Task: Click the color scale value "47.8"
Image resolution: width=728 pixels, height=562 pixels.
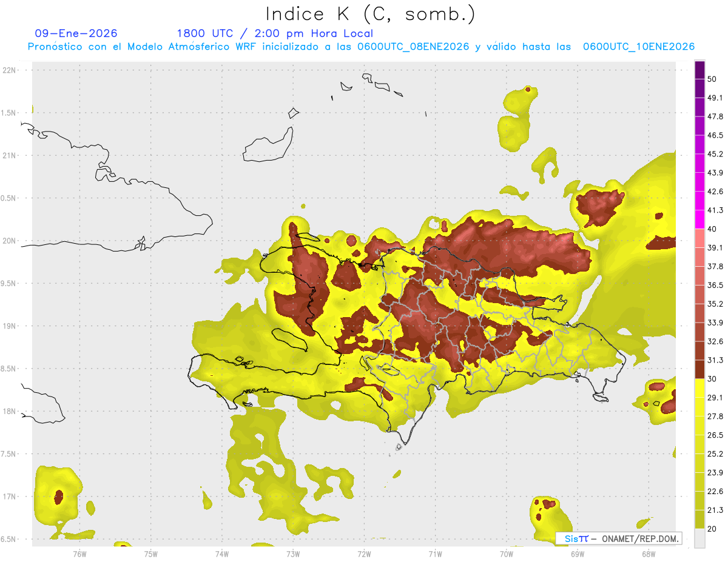Action: [x=715, y=116]
